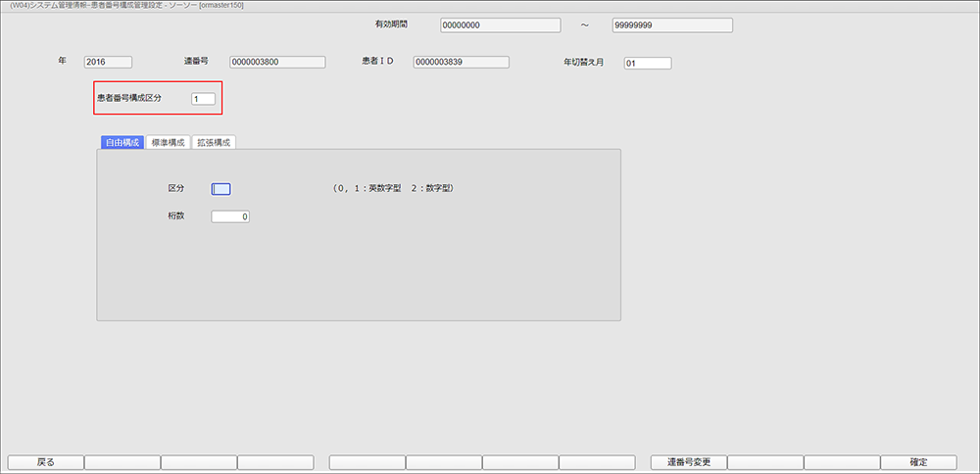980x474 pixels.
Task: Click the 桁数 number field
Action: pos(230,216)
